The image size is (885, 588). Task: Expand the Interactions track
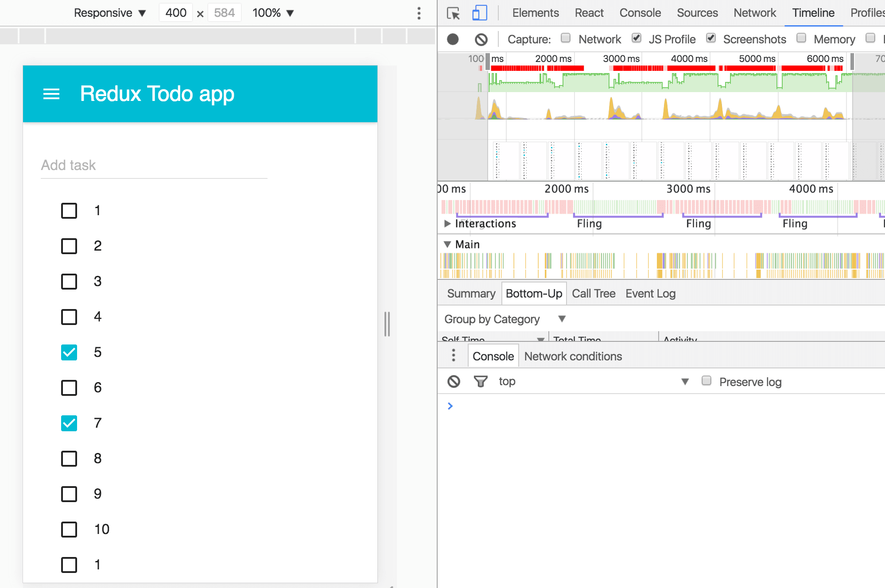point(447,224)
